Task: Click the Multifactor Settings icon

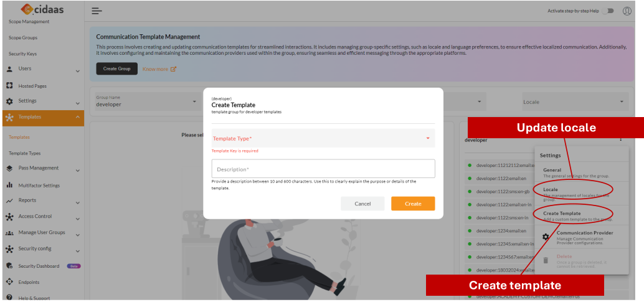Action: pos(9,186)
